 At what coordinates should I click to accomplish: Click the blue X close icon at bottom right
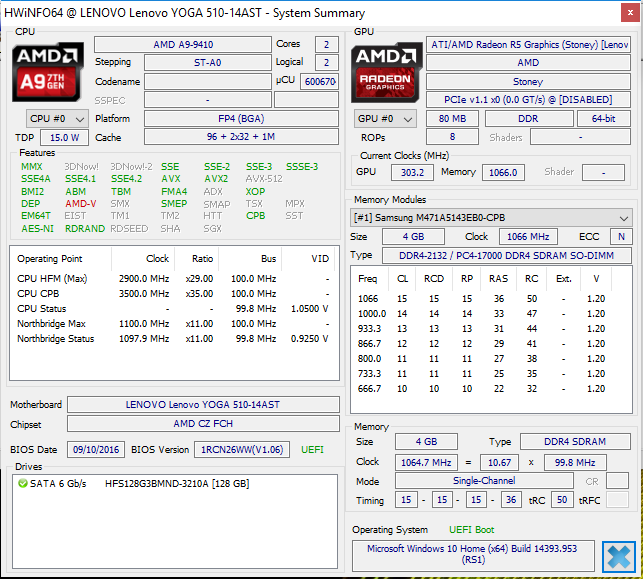[x=618, y=556]
